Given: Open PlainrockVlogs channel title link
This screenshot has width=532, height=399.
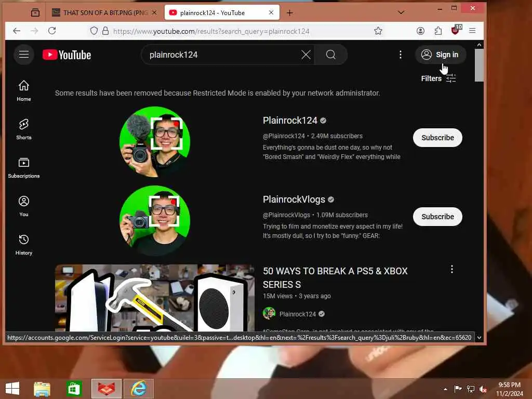Looking at the screenshot, I should tap(294, 199).
